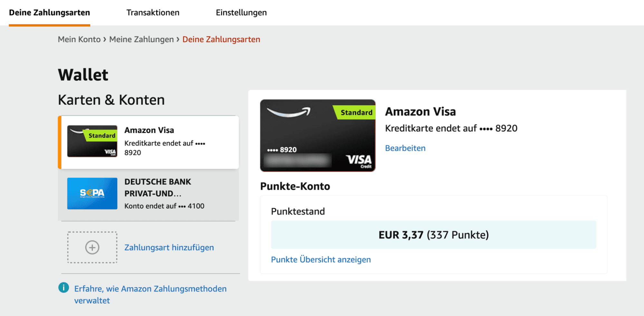Click Deine Zahlungsarten breadcrumb text
This screenshot has width=644, height=316.
[x=221, y=39]
